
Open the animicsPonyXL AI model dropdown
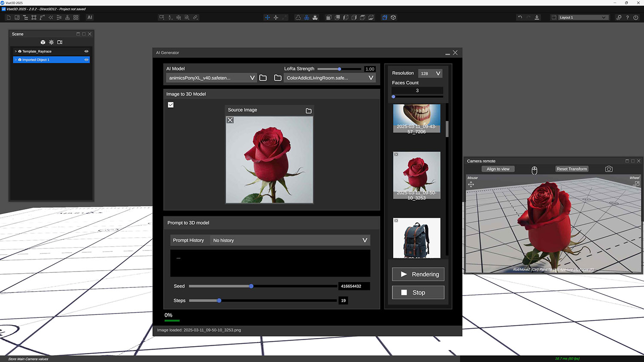pyautogui.click(x=211, y=78)
